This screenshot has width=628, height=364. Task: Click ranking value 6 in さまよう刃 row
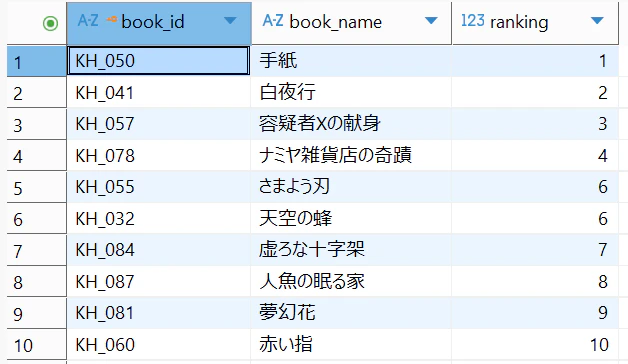(x=603, y=187)
